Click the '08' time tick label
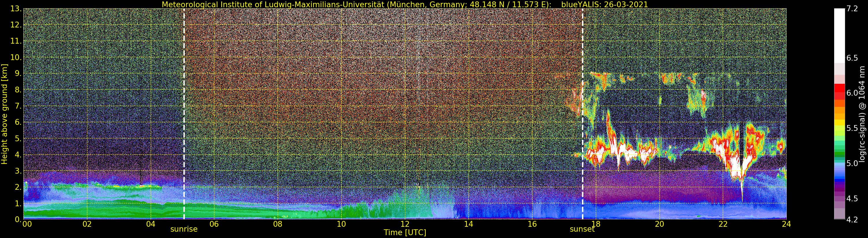The width and height of the screenshot is (868, 238). pyautogui.click(x=278, y=224)
